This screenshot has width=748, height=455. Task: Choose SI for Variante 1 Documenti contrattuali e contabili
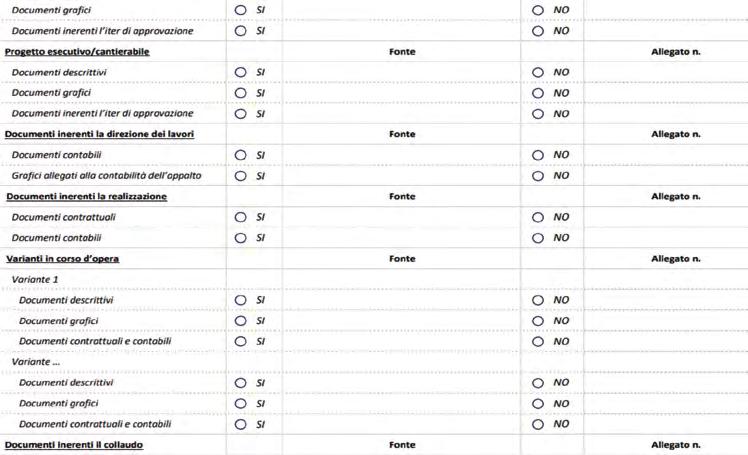241,342
